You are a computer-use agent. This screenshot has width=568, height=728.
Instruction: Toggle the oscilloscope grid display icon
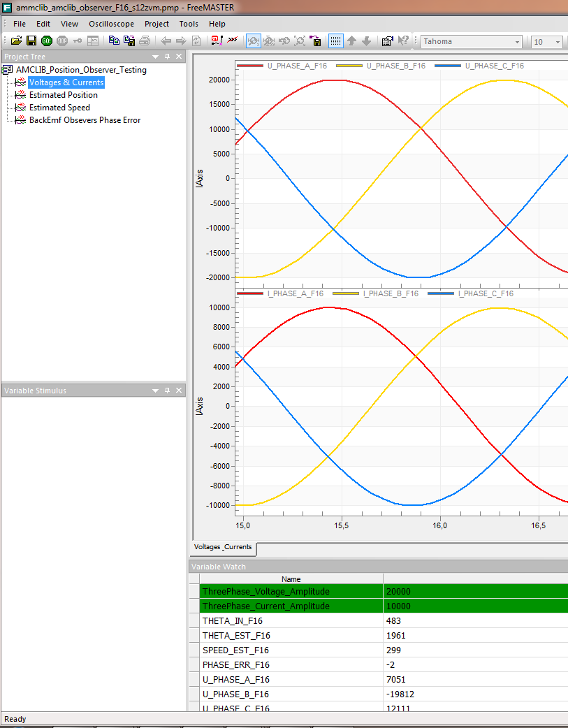pos(335,41)
